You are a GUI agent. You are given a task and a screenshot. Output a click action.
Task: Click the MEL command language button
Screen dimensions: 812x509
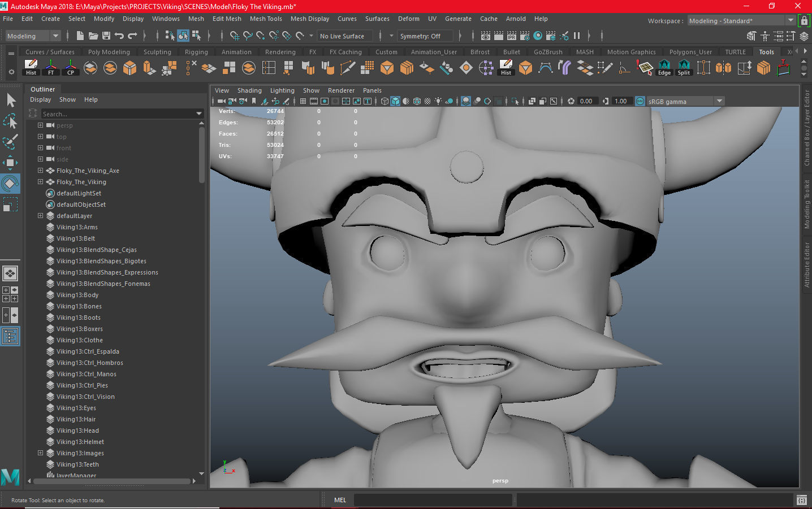[340, 500]
